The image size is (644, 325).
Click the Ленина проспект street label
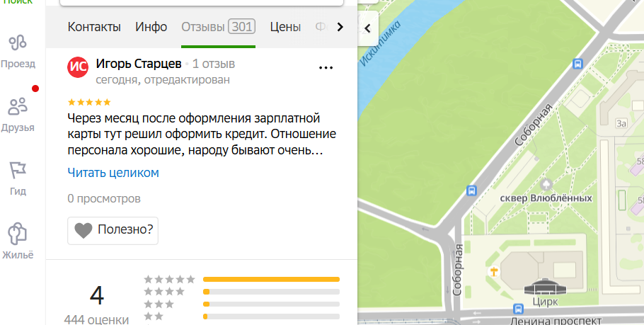556,320
